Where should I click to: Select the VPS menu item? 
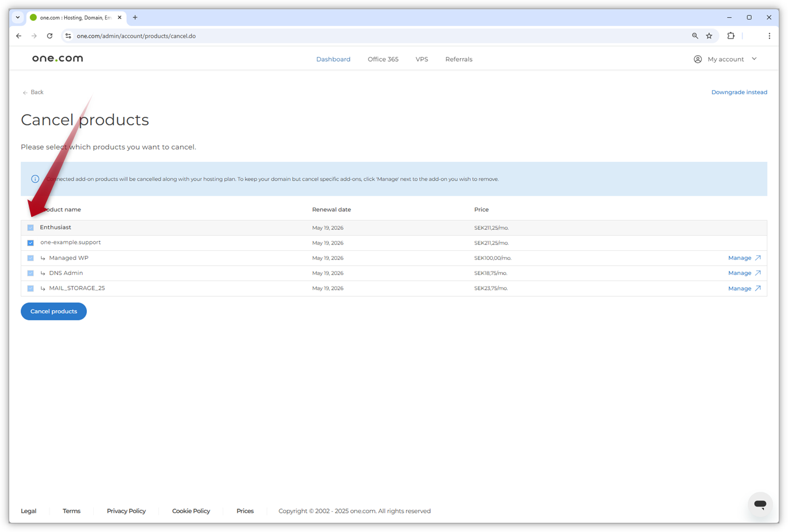(x=422, y=59)
